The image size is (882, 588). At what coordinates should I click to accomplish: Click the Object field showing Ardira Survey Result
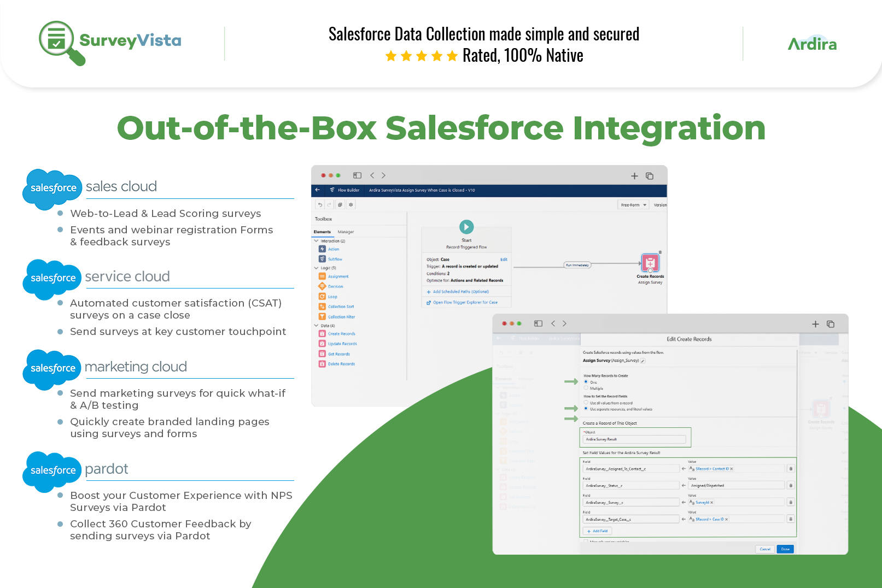pyautogui.click(x=634, y=439)
